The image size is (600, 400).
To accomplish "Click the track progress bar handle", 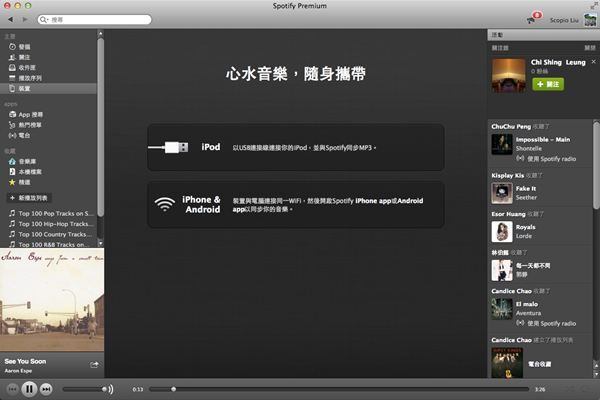I will [x=174, y=389].
